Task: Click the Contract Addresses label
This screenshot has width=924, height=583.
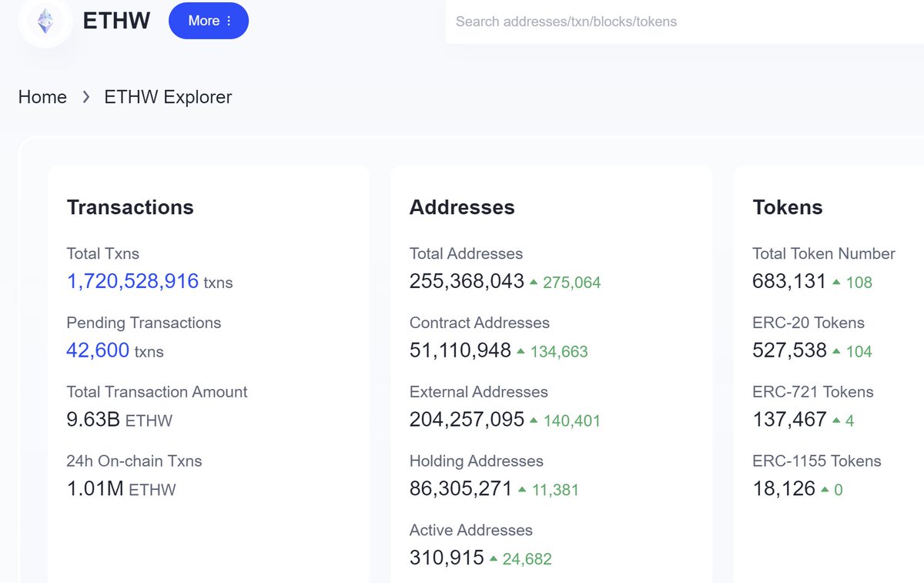Action: pos(480,323)
